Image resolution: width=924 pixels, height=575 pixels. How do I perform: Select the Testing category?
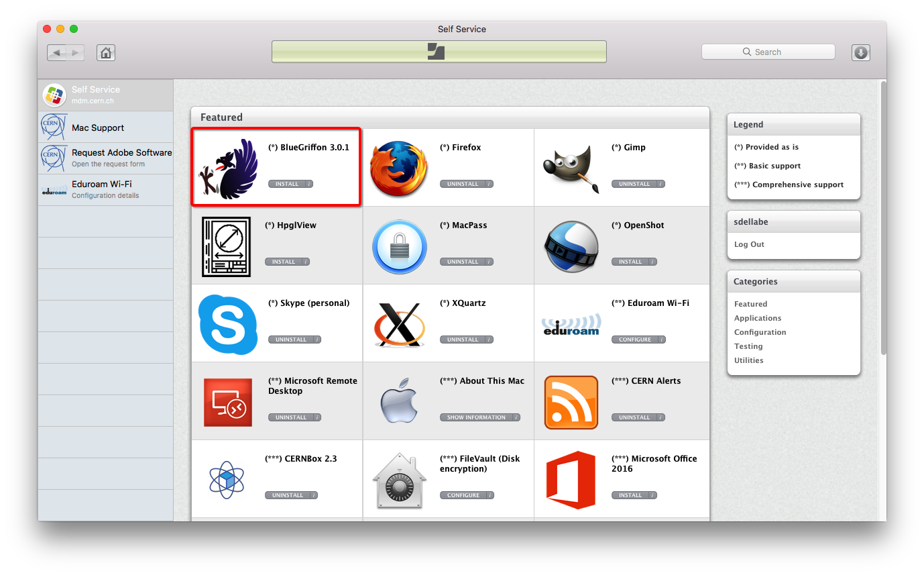coord(748,346)
